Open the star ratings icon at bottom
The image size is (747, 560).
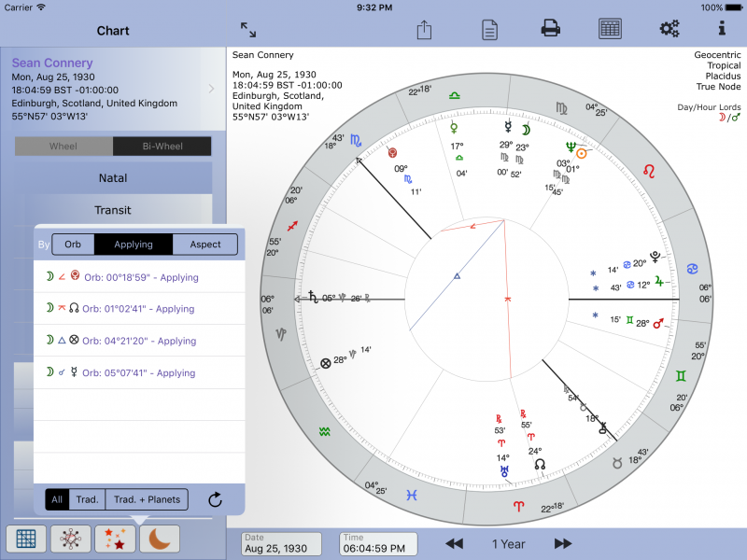pyautogui.click(x=114, y=539)
